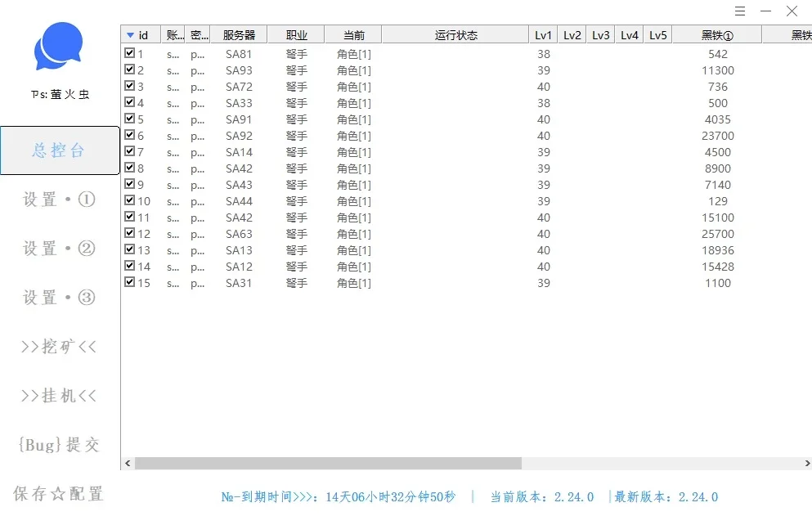Open the >>挖矿<< section
Viewport: 812px width, 516px height.
[59, 347]
